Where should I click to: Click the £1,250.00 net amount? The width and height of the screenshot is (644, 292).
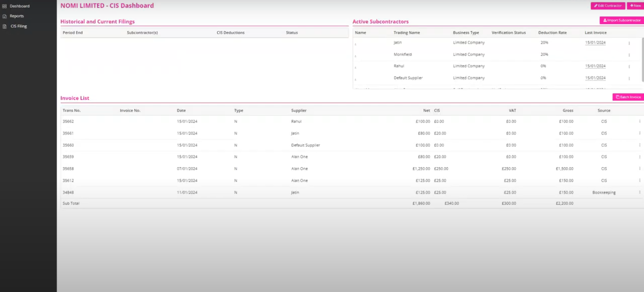[x=421, y=169]
